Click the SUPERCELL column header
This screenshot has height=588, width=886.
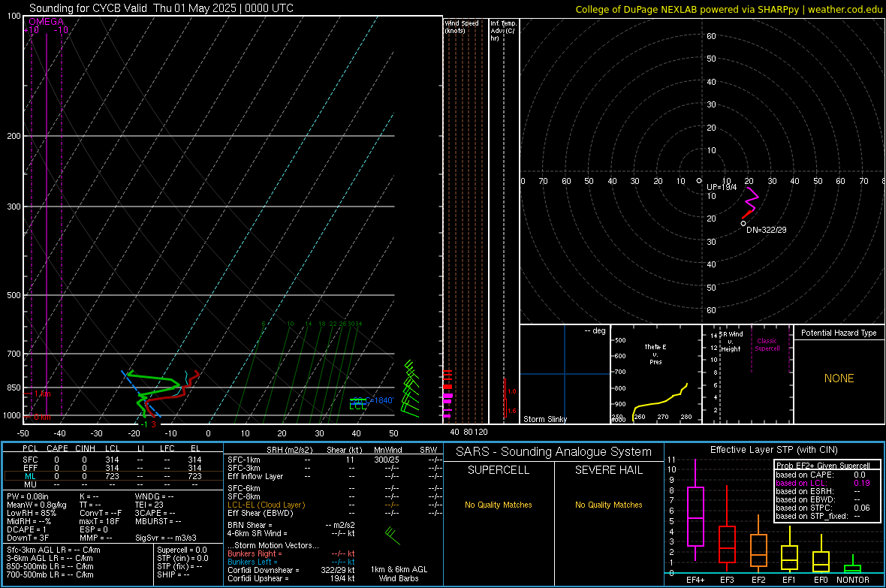point(499,470)
